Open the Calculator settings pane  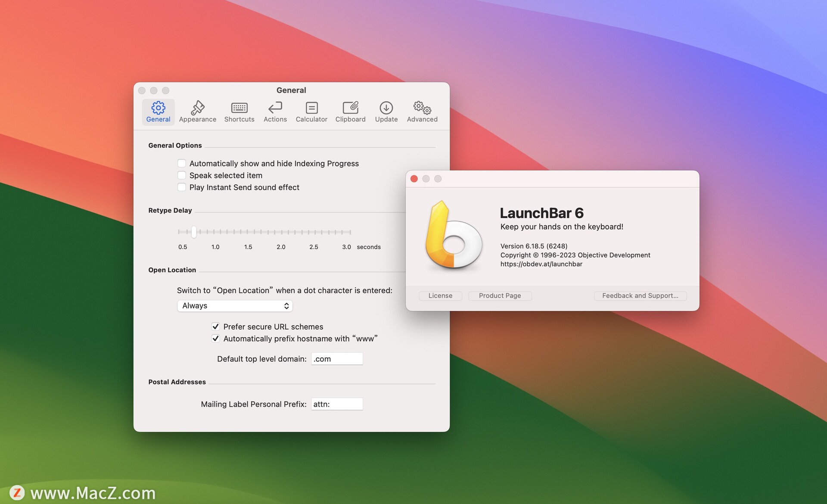click(311, 111)
